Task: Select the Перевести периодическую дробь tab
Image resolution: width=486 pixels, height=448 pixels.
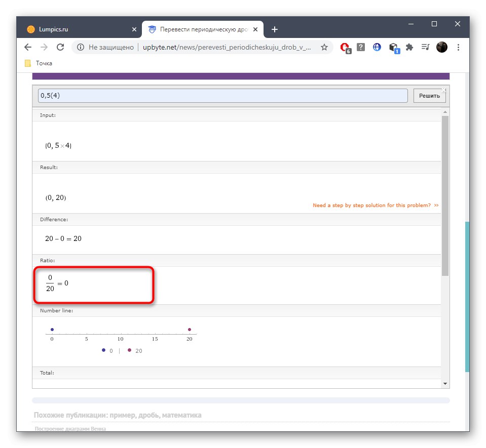Action: [x=203, y=29]
